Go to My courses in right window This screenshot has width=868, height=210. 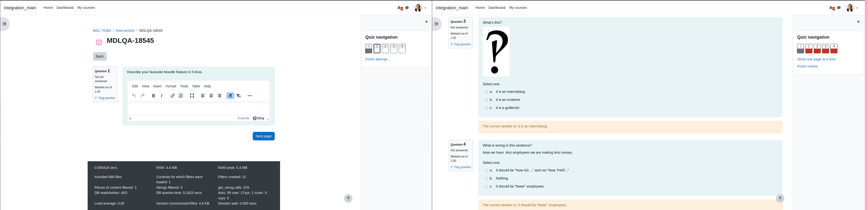click(x=518, y=8)
